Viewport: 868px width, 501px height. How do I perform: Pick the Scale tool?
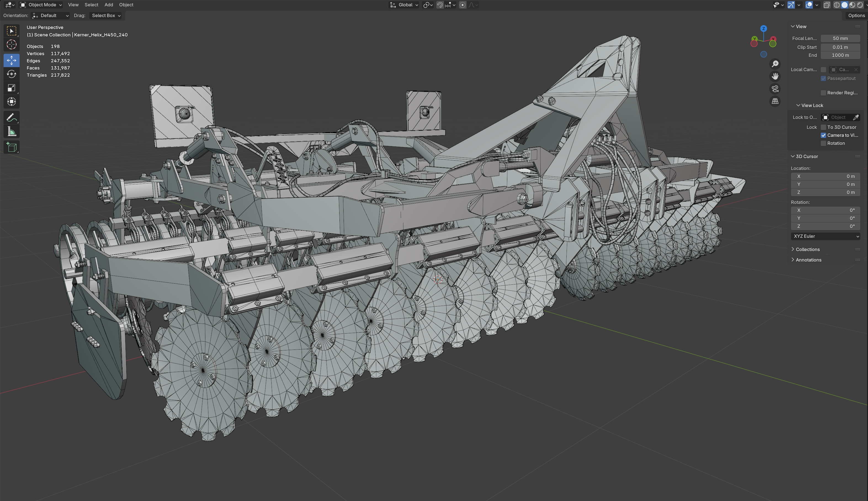(11, 88)
